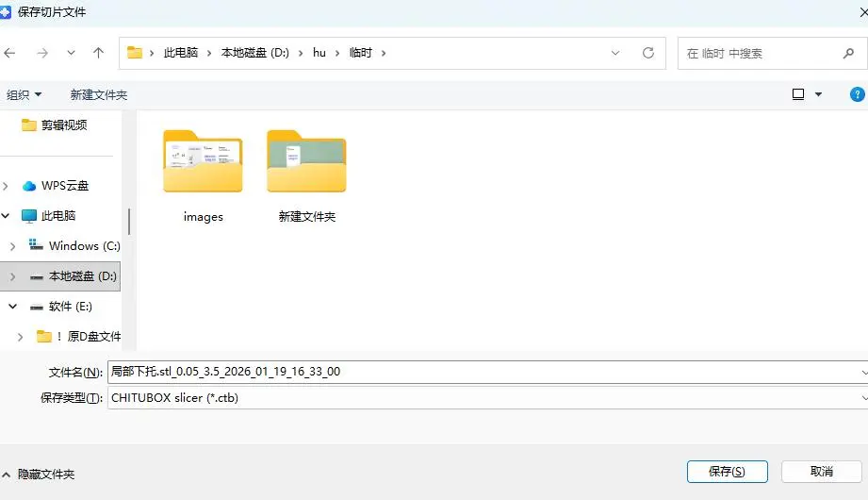This screenshot has width=868, height=500.
Task: Select 软件 (E:) drive in sidebar
Action: [70, 306]
